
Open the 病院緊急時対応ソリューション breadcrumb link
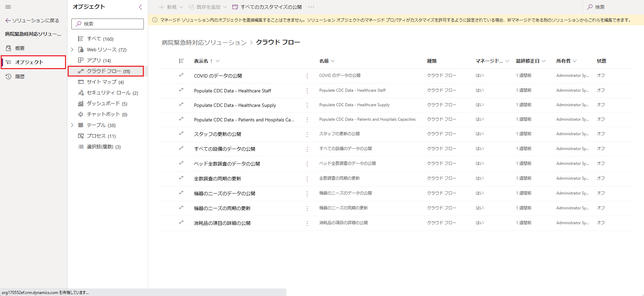tap(204, 42)
